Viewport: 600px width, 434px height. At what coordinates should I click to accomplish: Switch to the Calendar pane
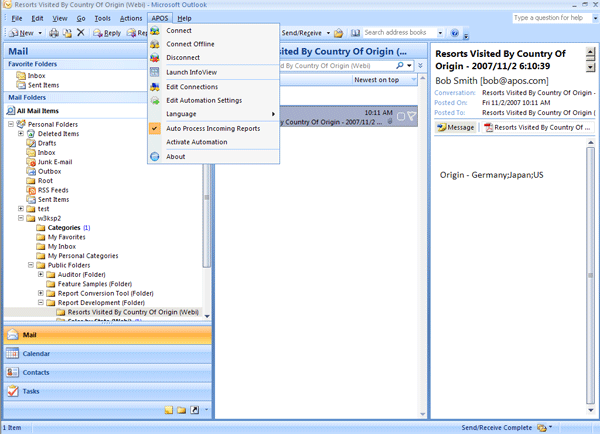(108, 354)
